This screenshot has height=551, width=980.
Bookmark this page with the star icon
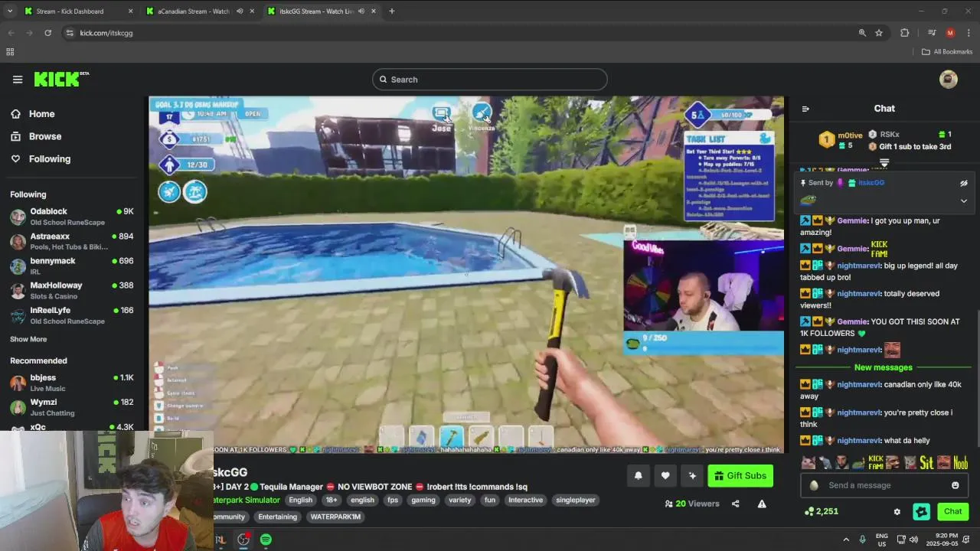pyautogui.click(x=879, y=33)
